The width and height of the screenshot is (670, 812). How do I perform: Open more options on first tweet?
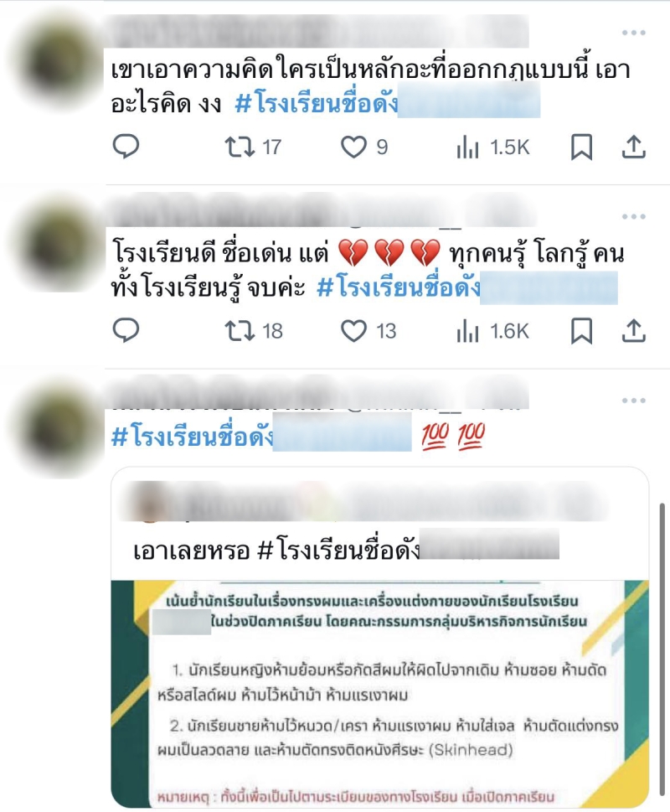[x=634, y=33]
